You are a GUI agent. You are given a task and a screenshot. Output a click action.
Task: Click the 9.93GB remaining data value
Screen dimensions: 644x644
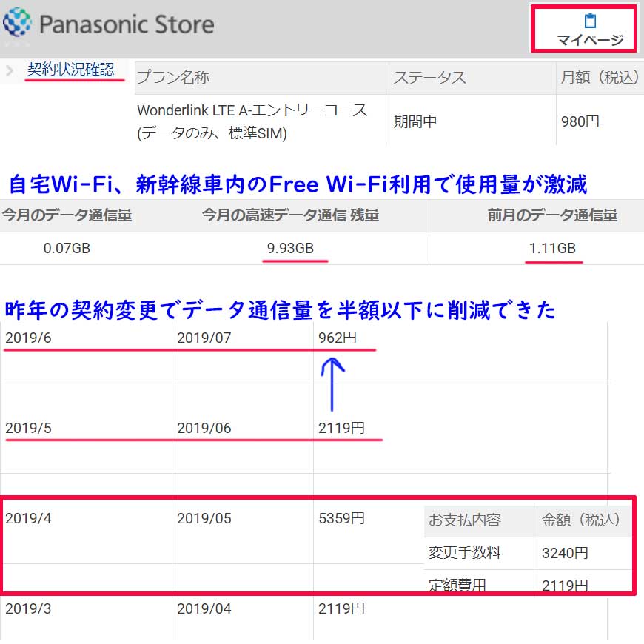pos(290,248)
